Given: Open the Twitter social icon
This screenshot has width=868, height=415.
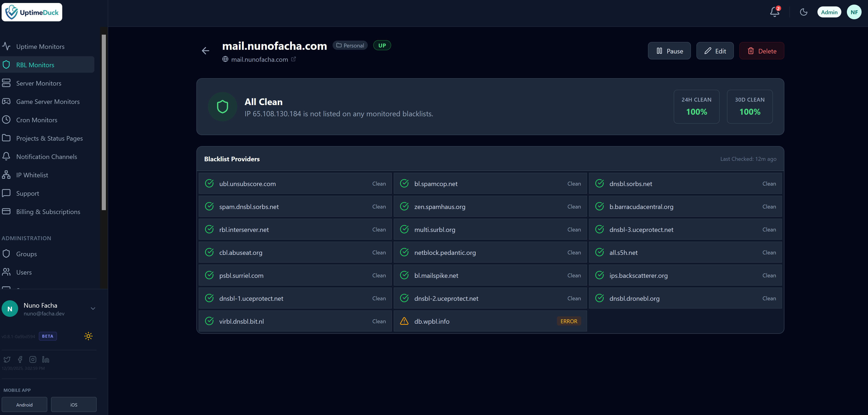Looking at the screenshot, I should click(7, 359).
